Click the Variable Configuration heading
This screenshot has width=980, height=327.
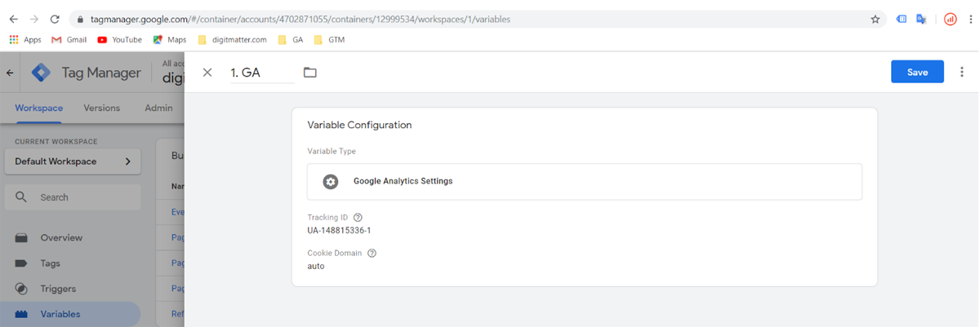[359, 126]
